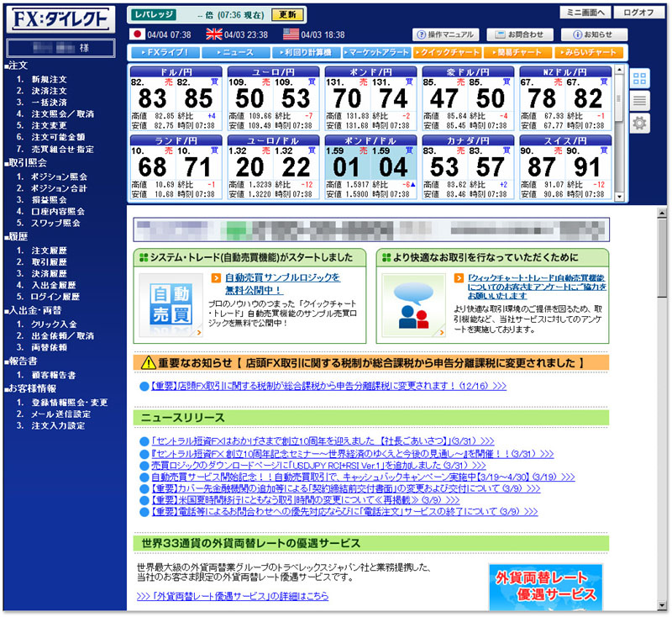Log off with ログオフ button

638,13
